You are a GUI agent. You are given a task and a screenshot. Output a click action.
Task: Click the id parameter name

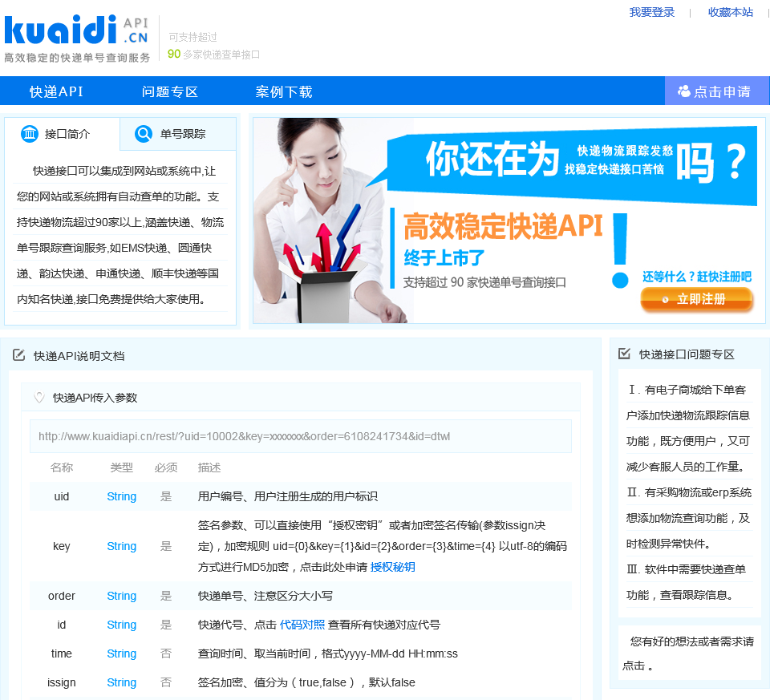(62, 625)
